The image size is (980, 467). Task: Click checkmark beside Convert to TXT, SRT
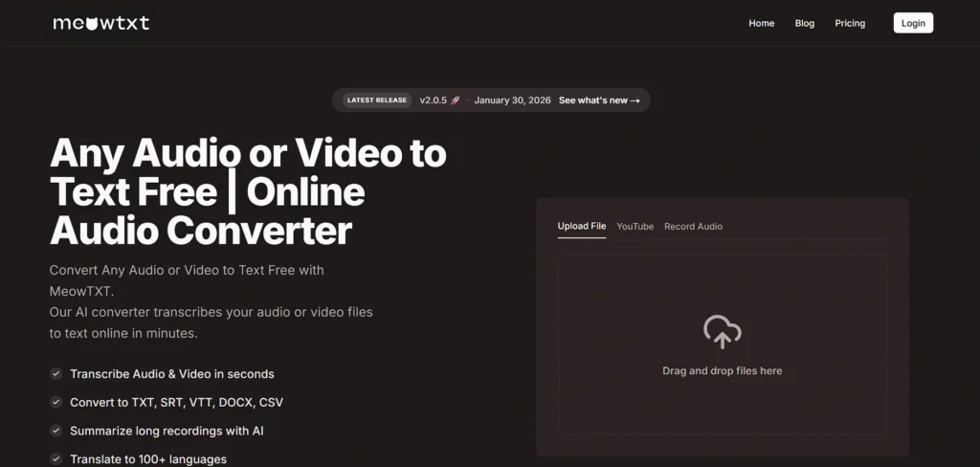(x=56, y=402)
